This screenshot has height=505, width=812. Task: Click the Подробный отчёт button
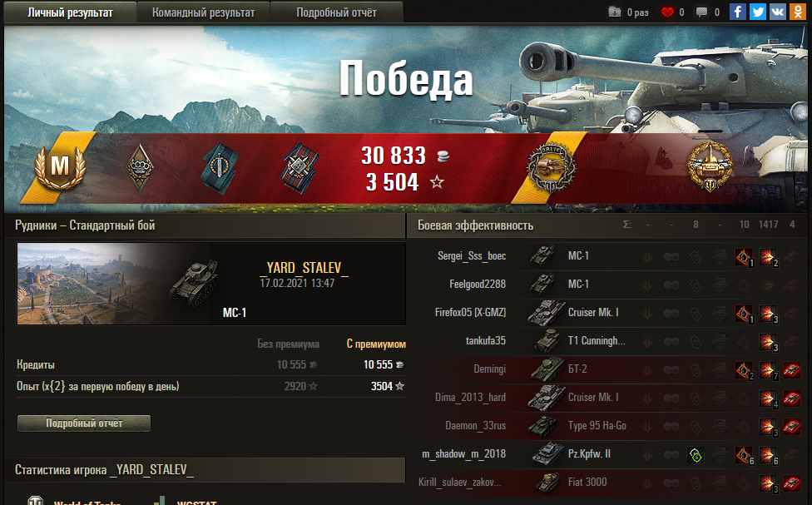[x=84, y=423]
